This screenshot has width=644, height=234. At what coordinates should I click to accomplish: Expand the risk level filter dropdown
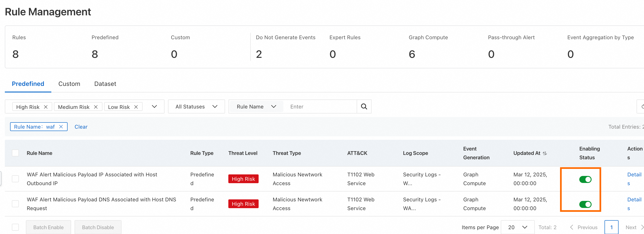click(x=154, y=107)
